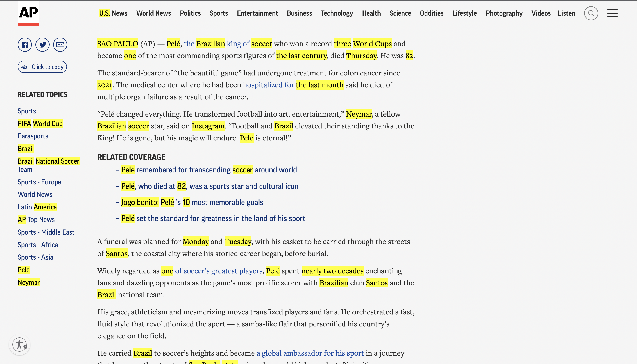637x364 pixels.
Task: Select Listen in the top navigation
Action: 566,13
